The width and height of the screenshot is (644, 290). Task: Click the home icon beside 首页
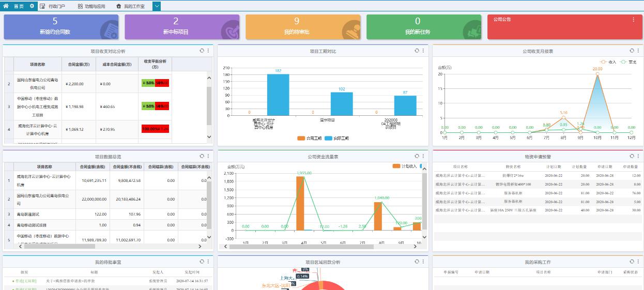point(6,6)
